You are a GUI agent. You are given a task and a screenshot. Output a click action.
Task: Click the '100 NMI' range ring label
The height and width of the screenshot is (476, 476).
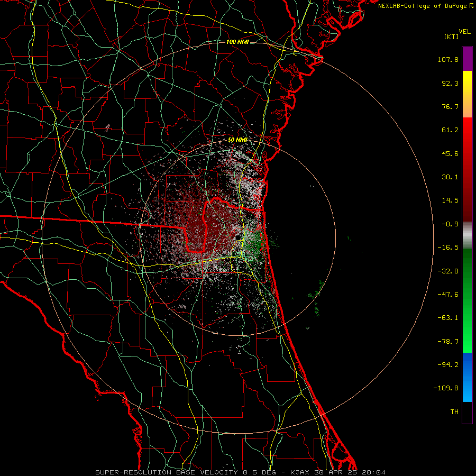[237, 42]
